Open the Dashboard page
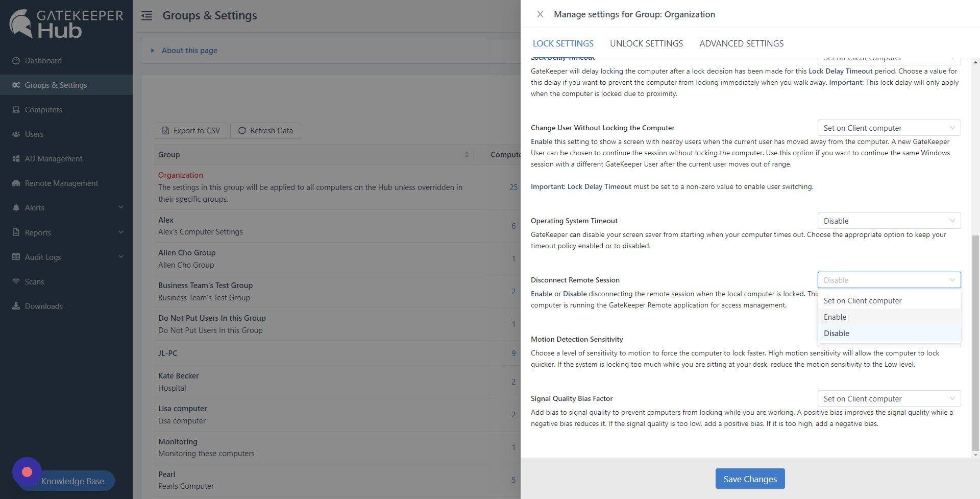Screen dimensions: 980x499 [66, 60]
